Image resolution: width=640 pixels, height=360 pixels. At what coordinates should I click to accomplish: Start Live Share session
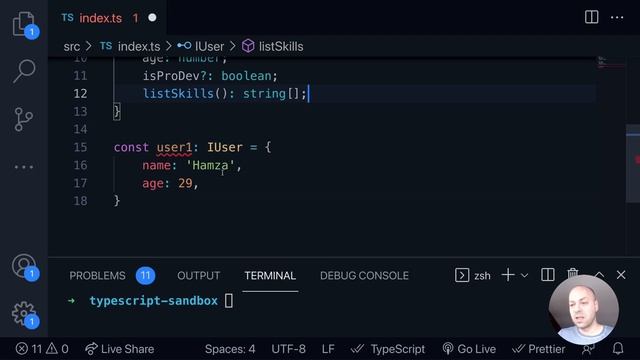tap(120, 349)
